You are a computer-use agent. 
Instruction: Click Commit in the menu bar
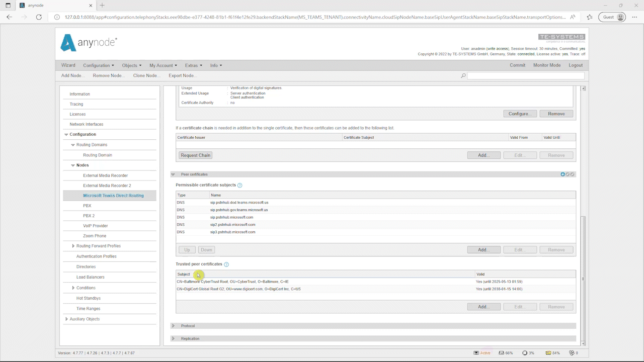pyautogui.click(x=517, y=65)
